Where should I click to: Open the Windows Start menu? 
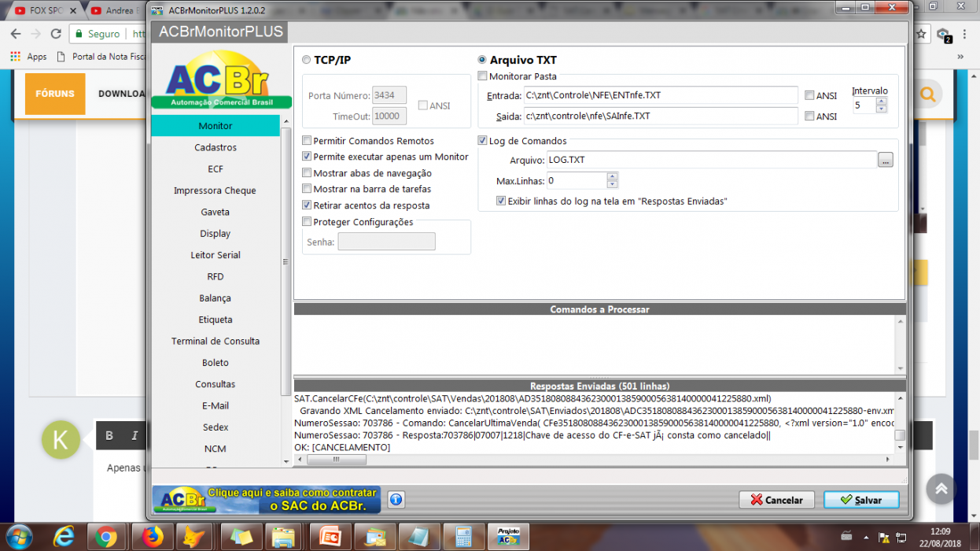click(19, 537)
